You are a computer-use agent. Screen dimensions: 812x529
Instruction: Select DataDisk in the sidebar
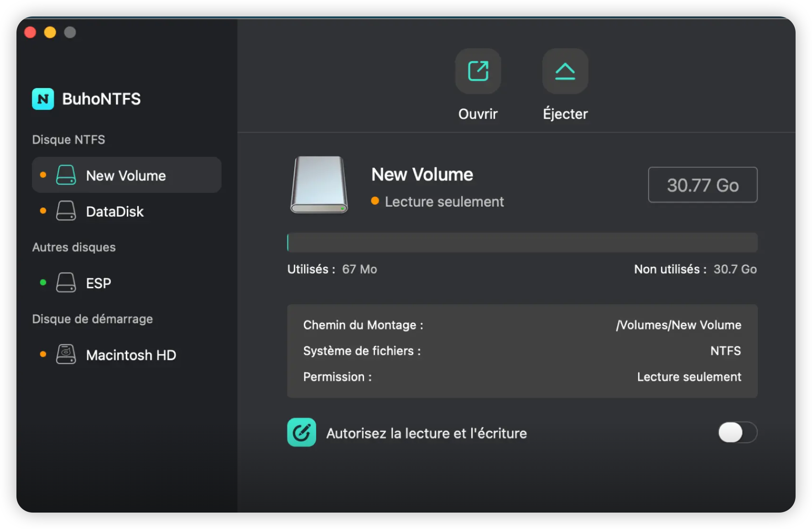tap(127, 211)
